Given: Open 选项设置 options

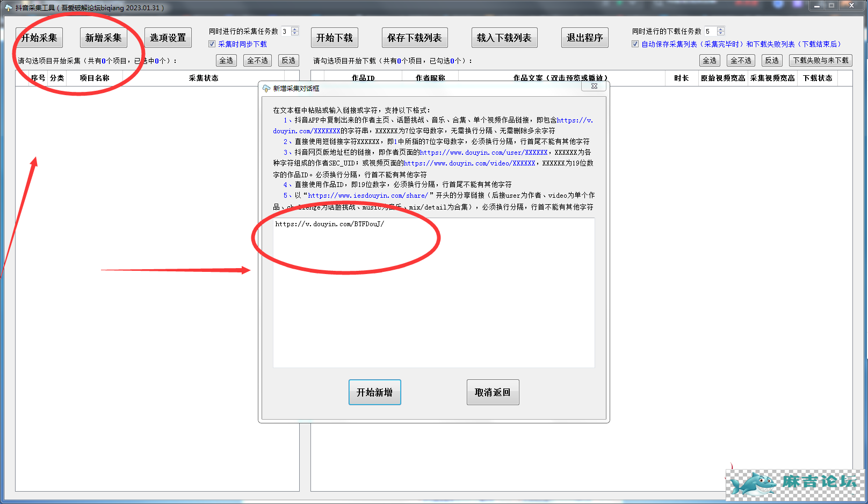Looking at the screenshot, I should tap(168, 38).
